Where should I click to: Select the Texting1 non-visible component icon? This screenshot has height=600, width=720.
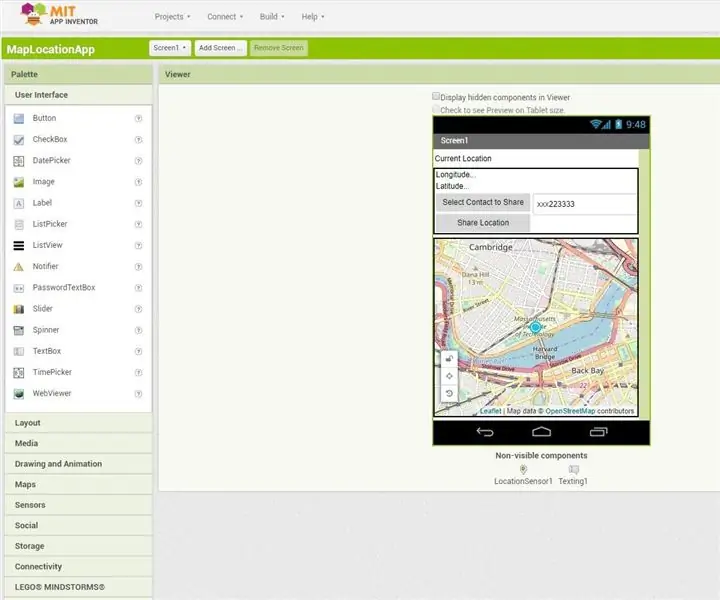click(x=574, y=469)
